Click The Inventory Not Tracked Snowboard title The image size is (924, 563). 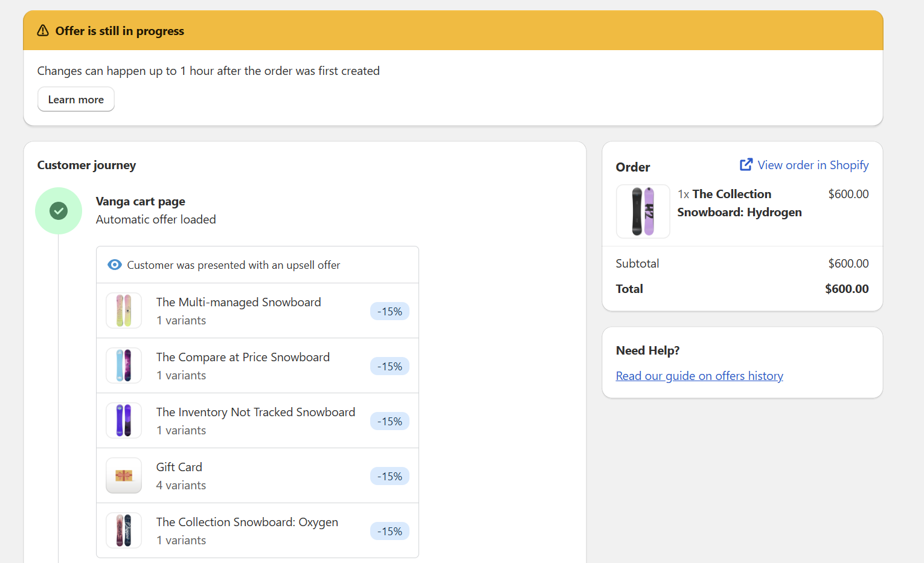tap(255, 412)
